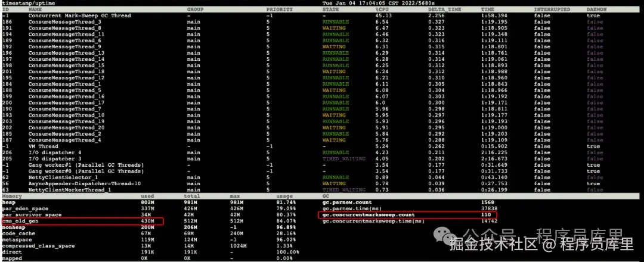644x262 pixels.
Task: Click the DAEMON column header
Action: [x=597, y=9]
